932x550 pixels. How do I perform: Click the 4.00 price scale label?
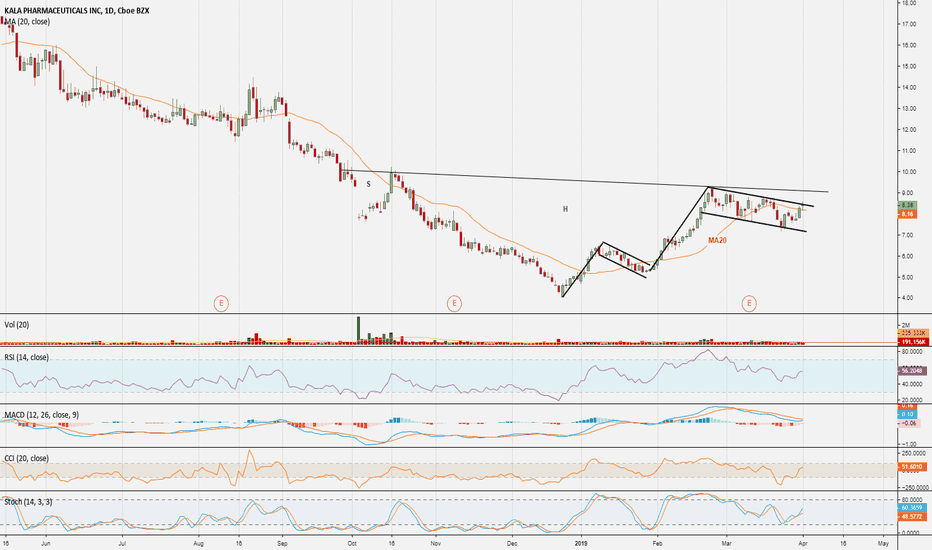(x=908, y=298)
